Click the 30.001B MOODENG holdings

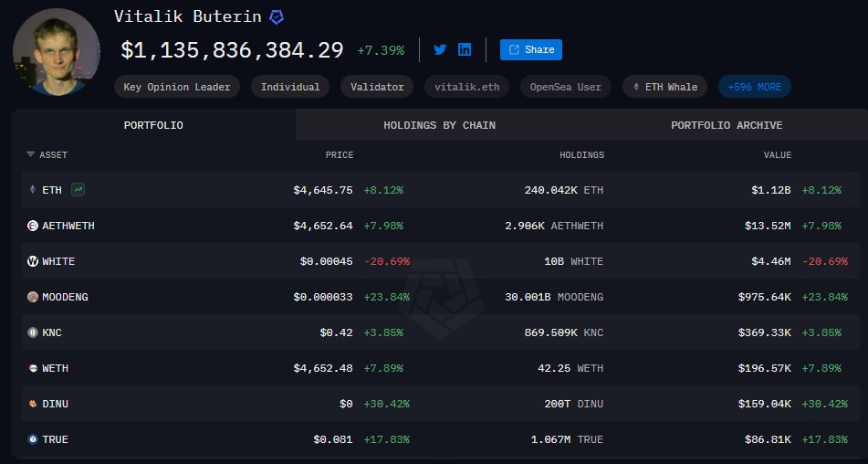[554, 297]
